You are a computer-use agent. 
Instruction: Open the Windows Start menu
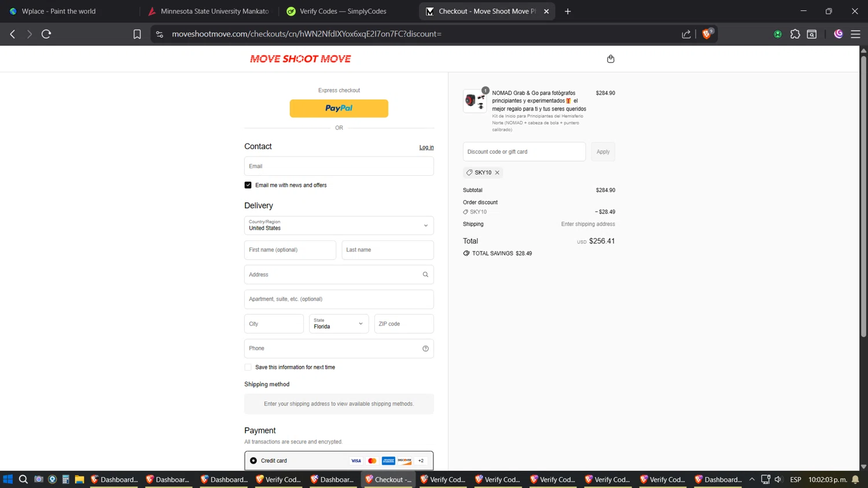(x=8, y=479)
